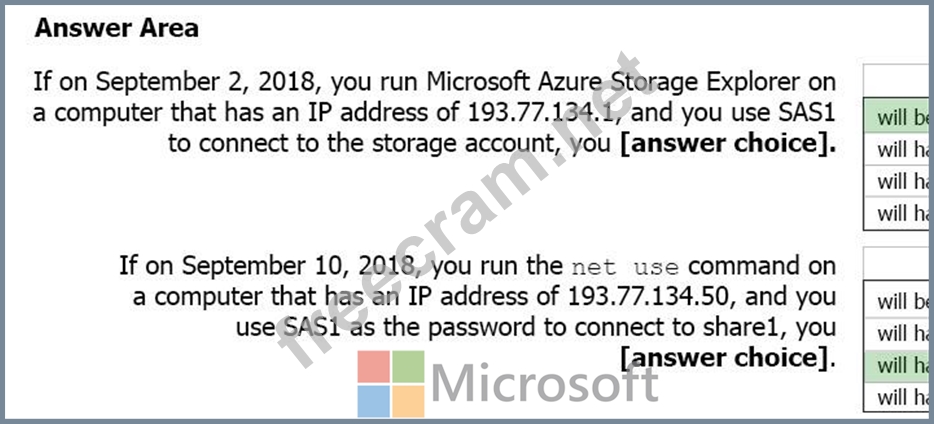Pick the last option in the upper answer list
The width and height of the screenshot is (934, 424).
point(900,213)
